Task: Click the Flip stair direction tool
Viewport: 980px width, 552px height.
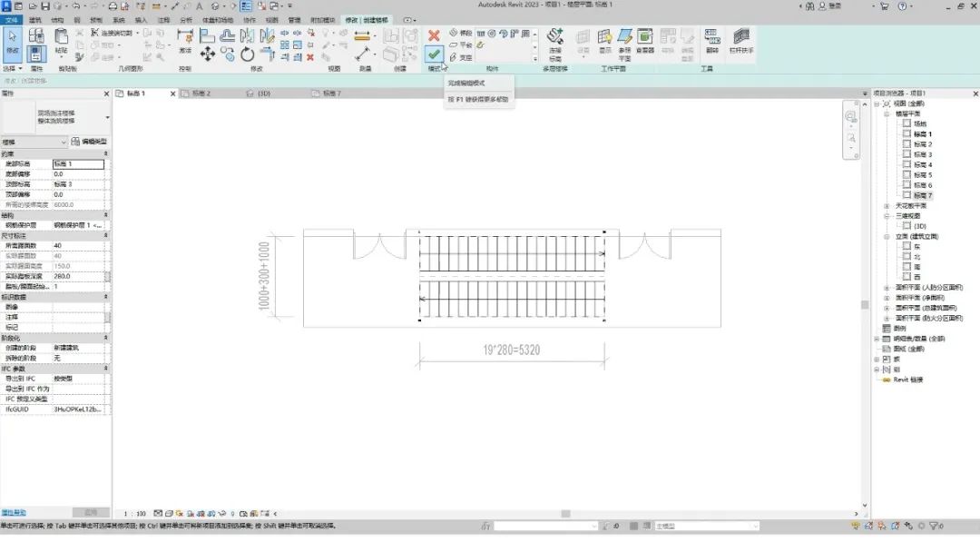Action: (x=712, y=41)
